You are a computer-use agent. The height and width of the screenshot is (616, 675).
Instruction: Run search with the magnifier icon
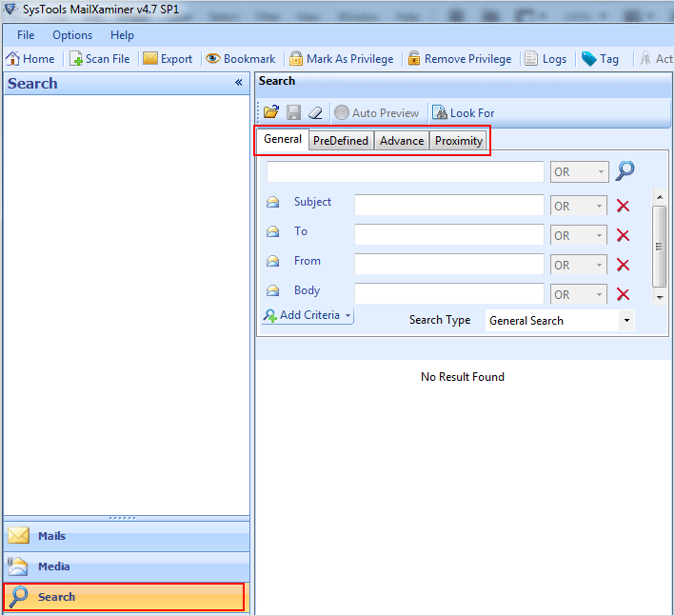(625, 171)
